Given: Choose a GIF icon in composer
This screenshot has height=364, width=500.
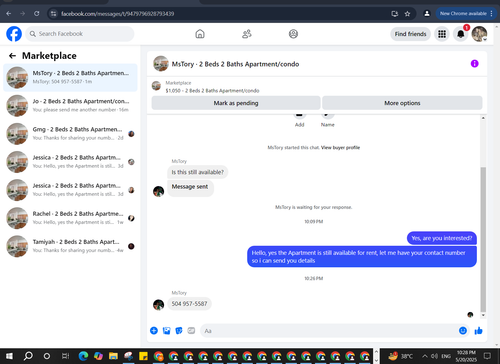Looking at the screenshot, I should [191, 331].
